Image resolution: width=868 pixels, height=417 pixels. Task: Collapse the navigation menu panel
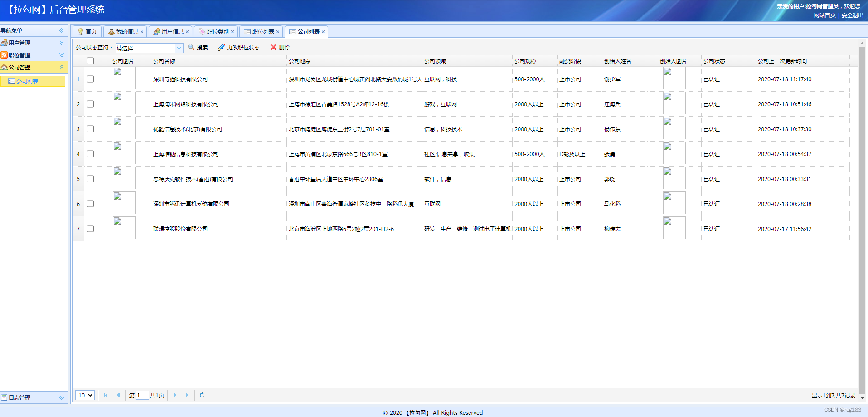62,30
